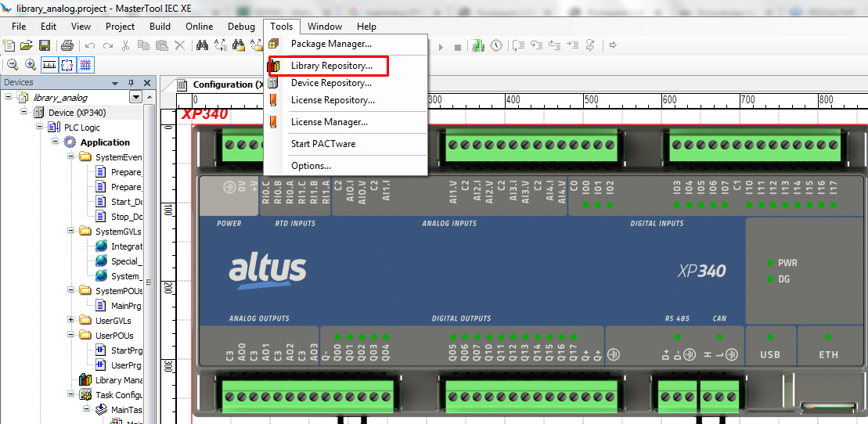
Task: Click the Zoom Out magnifier icon
Action: [13, 65]
